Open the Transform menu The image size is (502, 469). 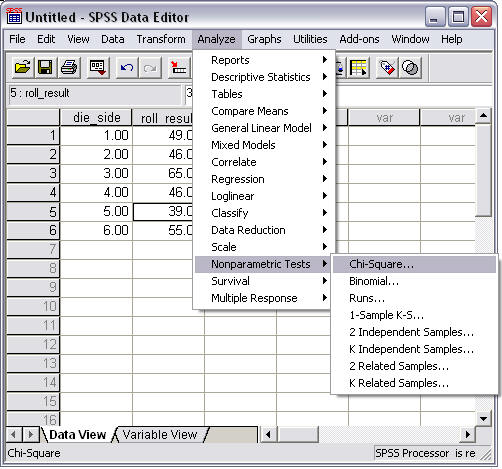(x=161, y=39)
